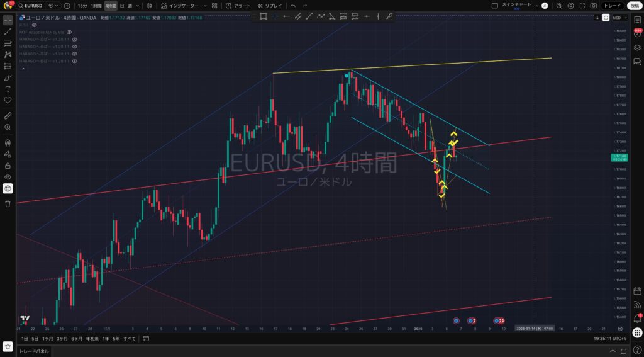Open layout setup square icon
644x357 pixels.
pos(494,6)
